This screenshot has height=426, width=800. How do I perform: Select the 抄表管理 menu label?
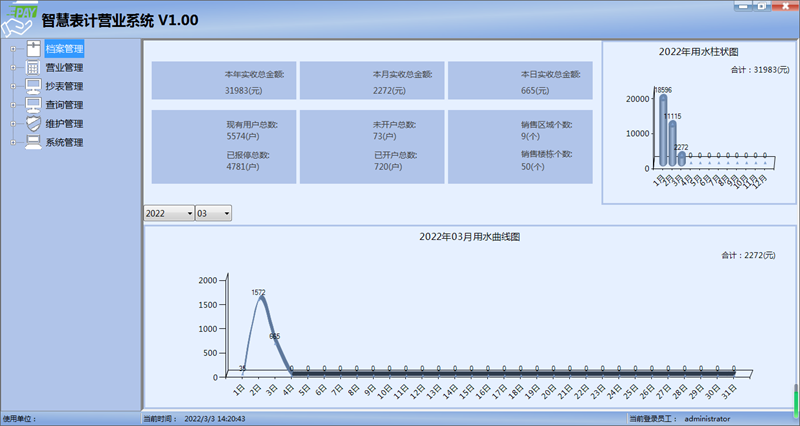coord(64,86)
